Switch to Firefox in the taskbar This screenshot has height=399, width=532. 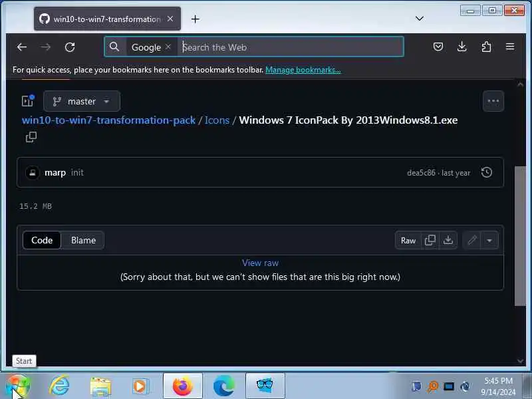[183, 386]
